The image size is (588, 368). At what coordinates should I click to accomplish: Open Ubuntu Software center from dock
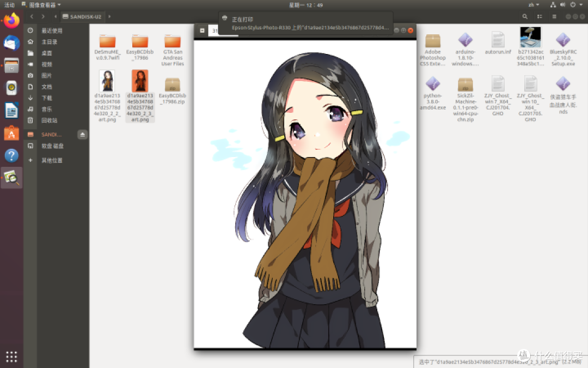tap(11, 133)
